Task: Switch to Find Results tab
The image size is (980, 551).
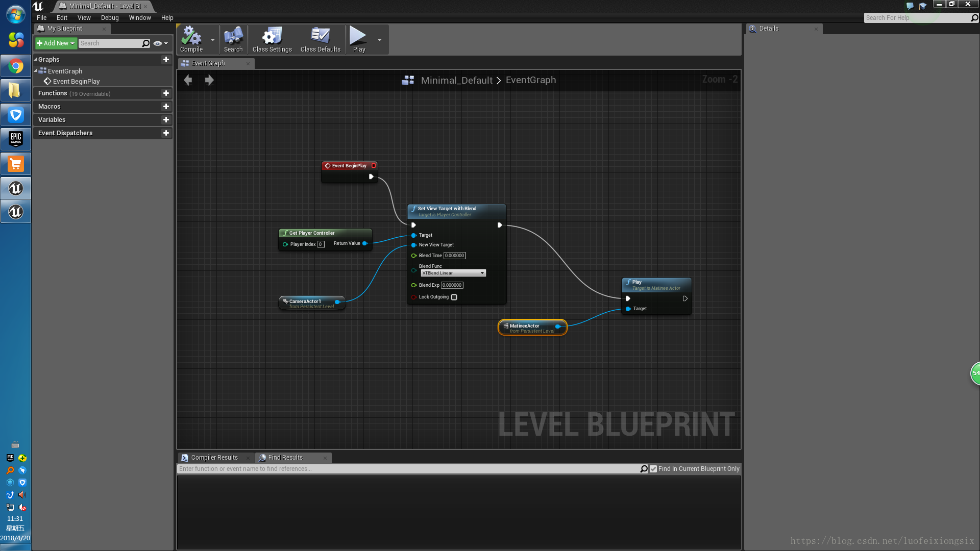Action: point(285,458)
